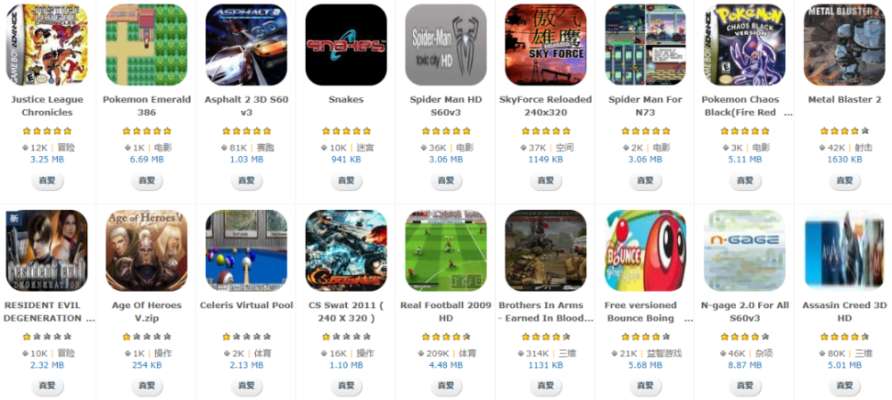The width and height of the screenshot is (892, 400).
Task: Open the Spider Man HD spider icon
Action: tap(446, 45)
